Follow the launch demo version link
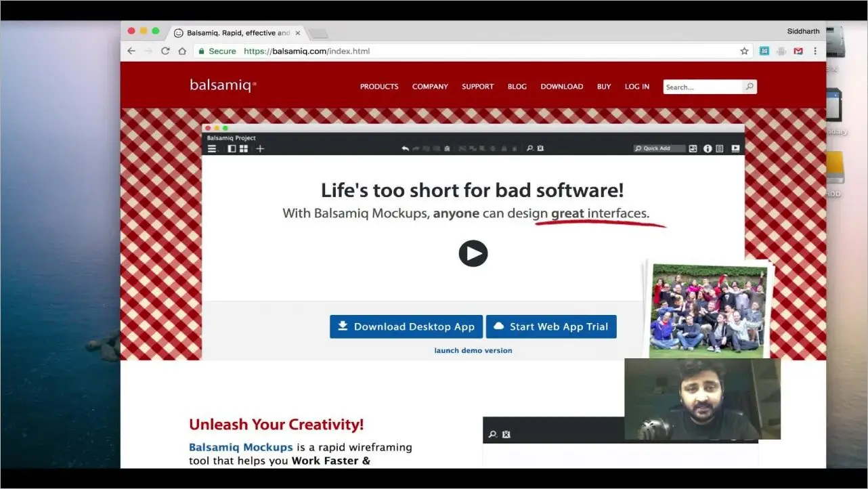The image size is (868, 489). click(x=473, y=350)
